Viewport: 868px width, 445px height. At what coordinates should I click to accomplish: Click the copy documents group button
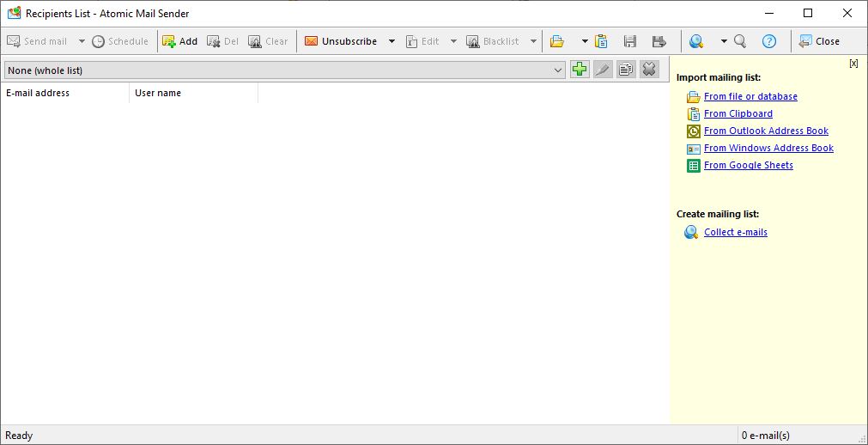[x=626, y=70]
